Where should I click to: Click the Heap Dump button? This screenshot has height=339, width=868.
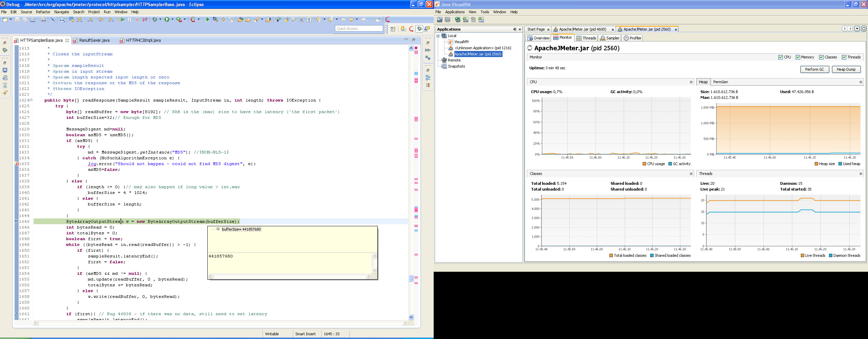point(847,69)
